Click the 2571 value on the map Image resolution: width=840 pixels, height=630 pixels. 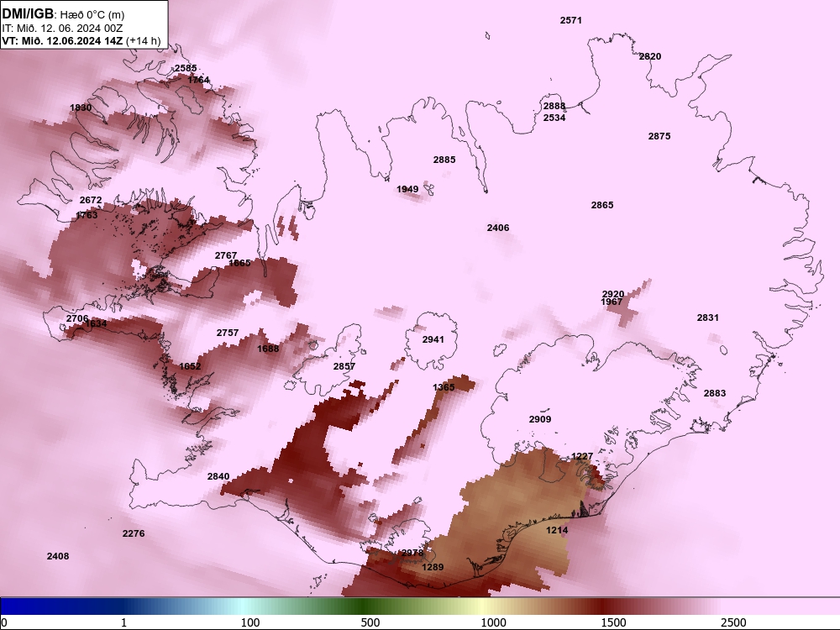point(571,20)
